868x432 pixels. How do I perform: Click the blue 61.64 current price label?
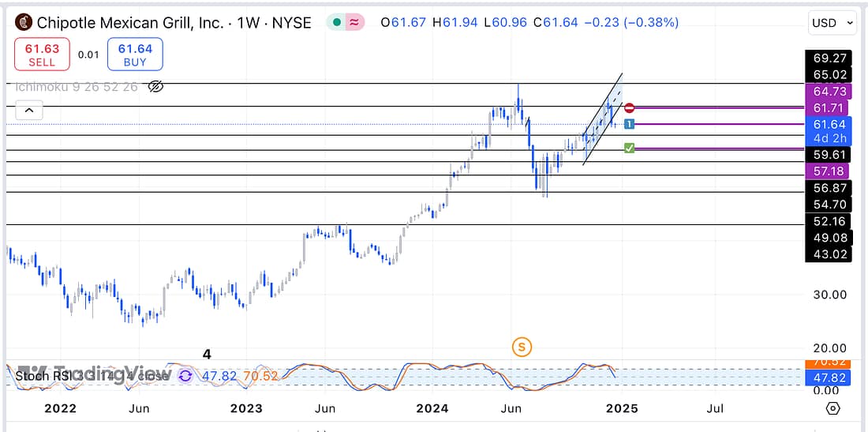pyautogui.click(x=828, y=125)
